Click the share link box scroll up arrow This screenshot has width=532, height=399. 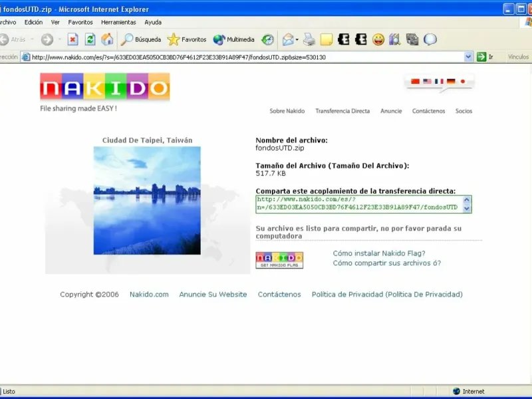[x=467, y=200]
